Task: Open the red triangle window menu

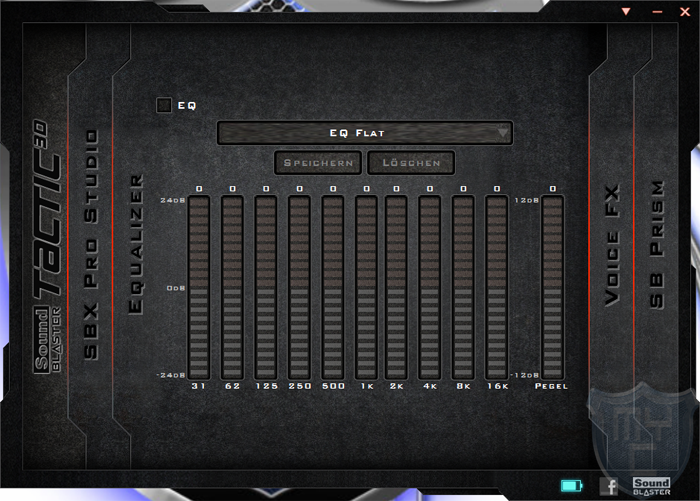Action: tap(626, 12)
